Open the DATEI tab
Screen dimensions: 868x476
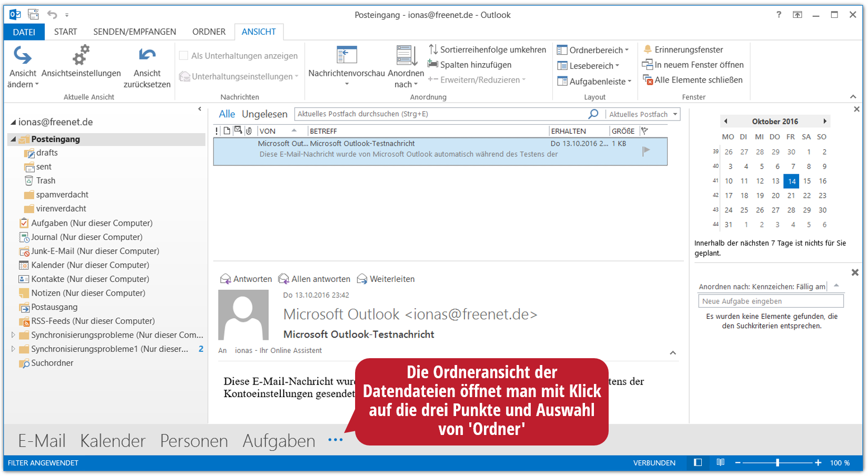24,32
